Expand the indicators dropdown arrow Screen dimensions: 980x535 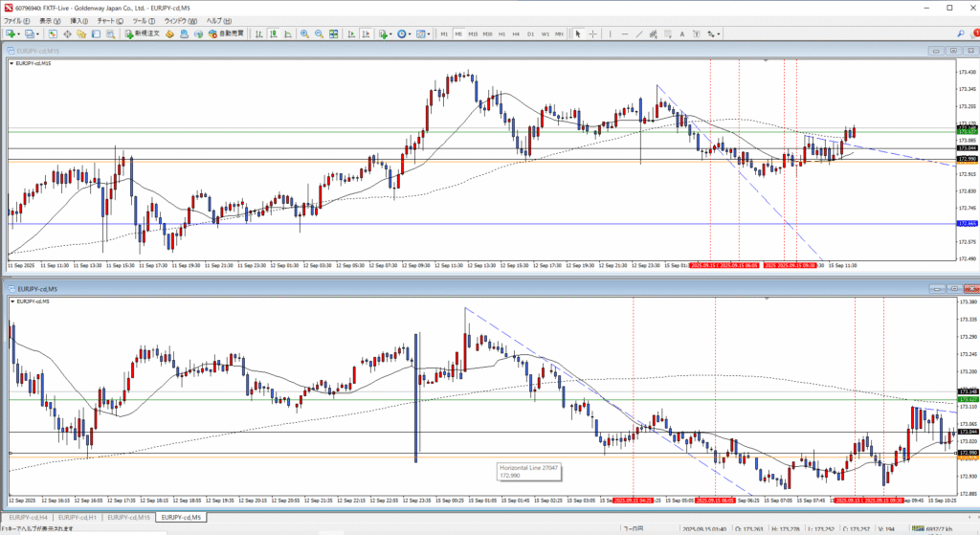pos(390,33)
